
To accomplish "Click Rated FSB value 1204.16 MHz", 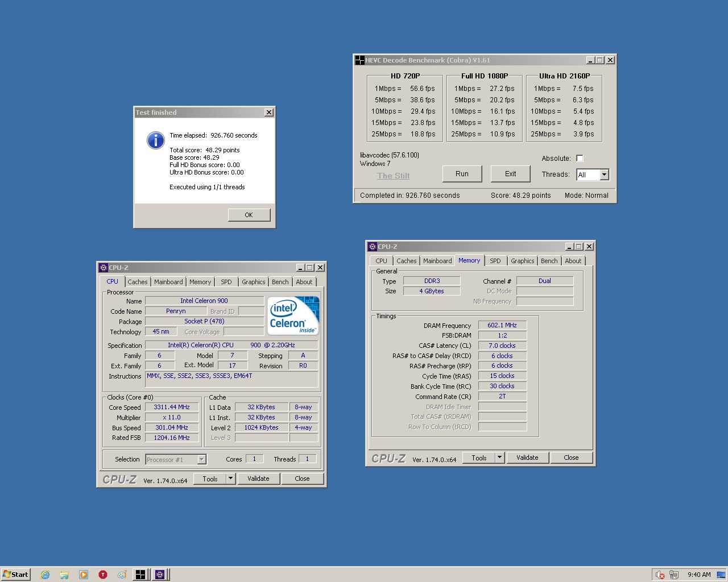I will pyautogui.click(x=172, y=438).
